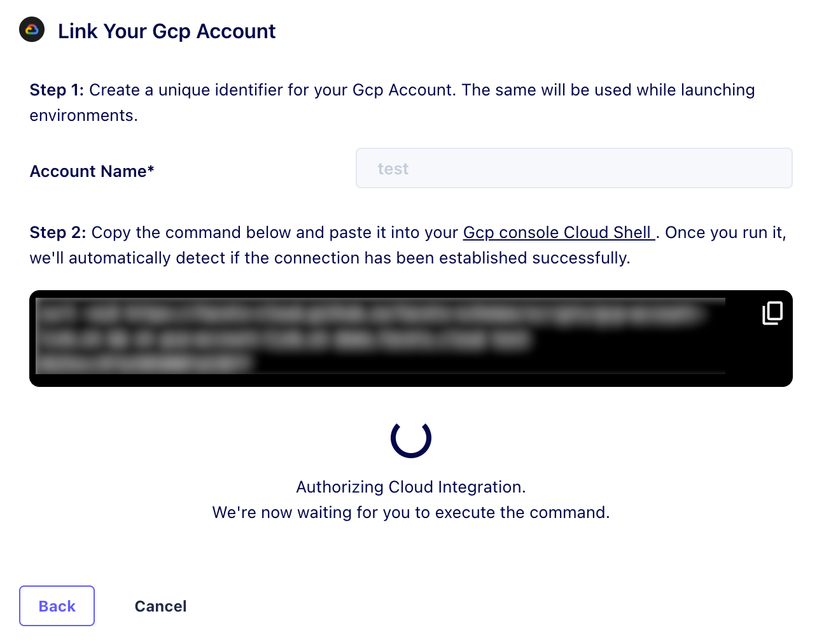Click the loading spinner indicator
Screen dimensions: 817x644
pos(411,438)
